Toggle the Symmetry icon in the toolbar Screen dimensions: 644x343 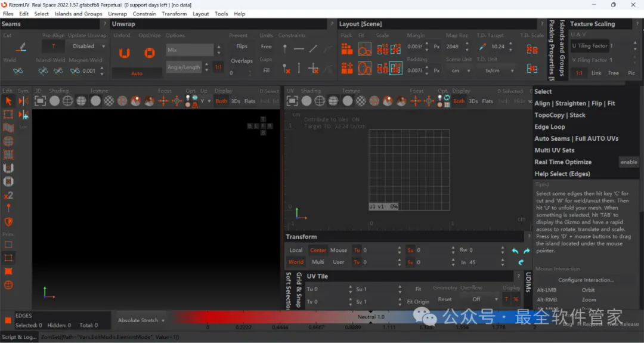24,101
